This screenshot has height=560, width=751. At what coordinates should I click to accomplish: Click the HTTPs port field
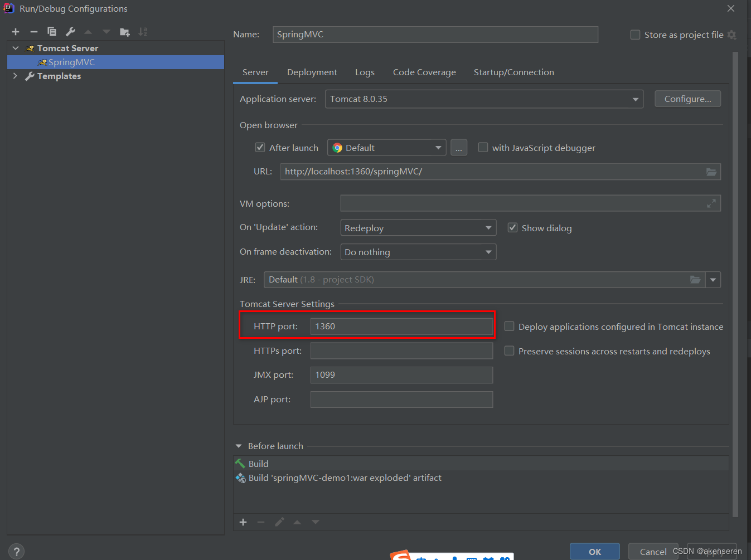point(401,351)
